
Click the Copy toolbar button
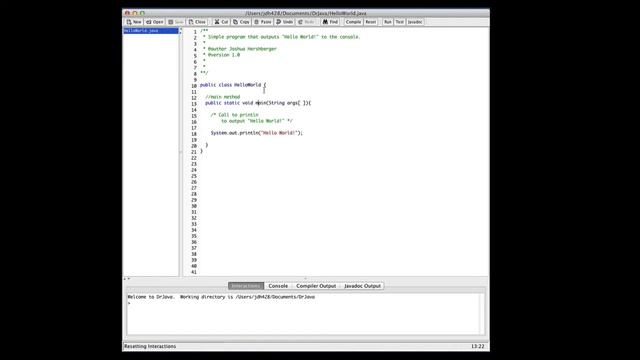(x=241, y=22)
